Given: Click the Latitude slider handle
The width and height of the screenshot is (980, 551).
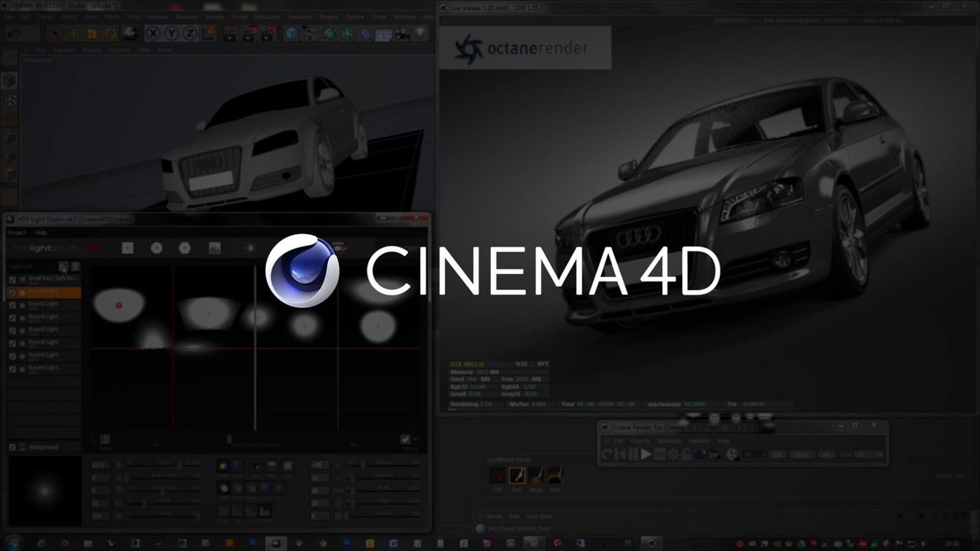Looking at the screenshot, I should 363,465.
